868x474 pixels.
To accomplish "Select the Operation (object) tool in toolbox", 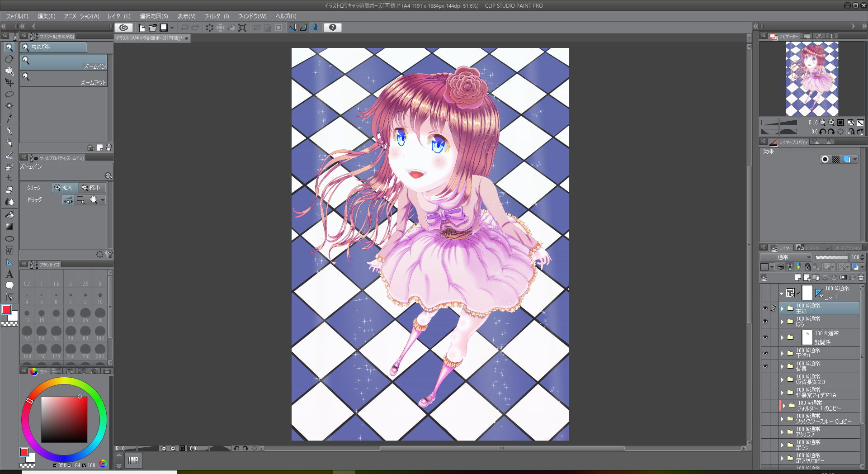I will 9,71.
